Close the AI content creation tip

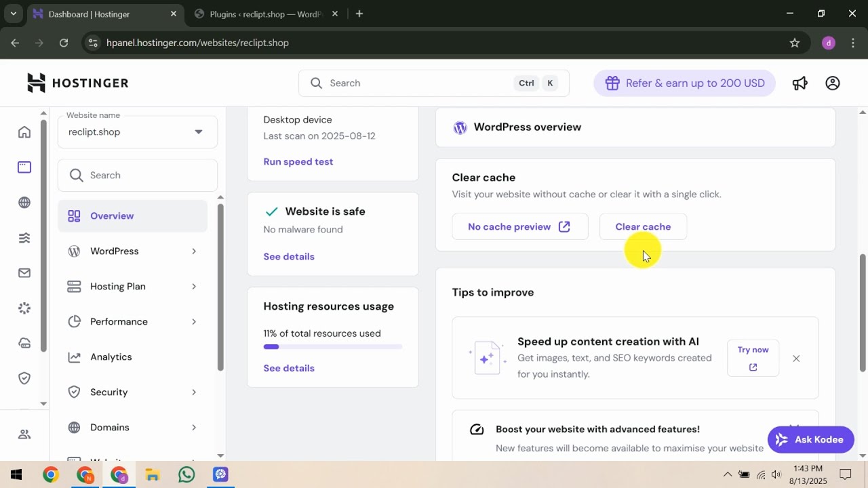tap(796, 359)
